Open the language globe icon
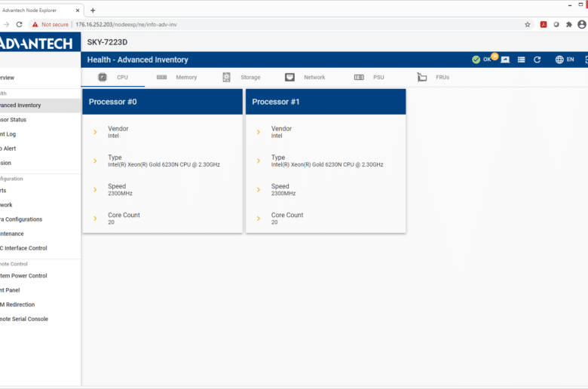Viewport: 588px width, 389px height. (x=559, y=60)
